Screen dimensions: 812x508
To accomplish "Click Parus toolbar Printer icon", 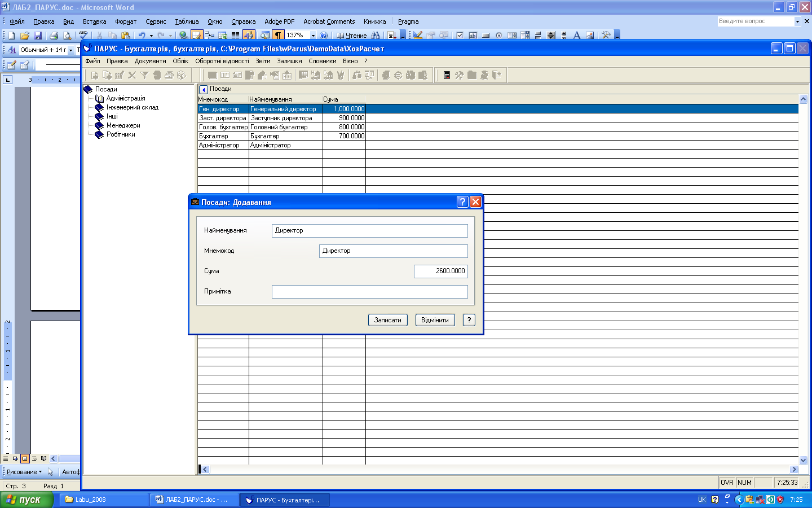I will pos(169,75).
